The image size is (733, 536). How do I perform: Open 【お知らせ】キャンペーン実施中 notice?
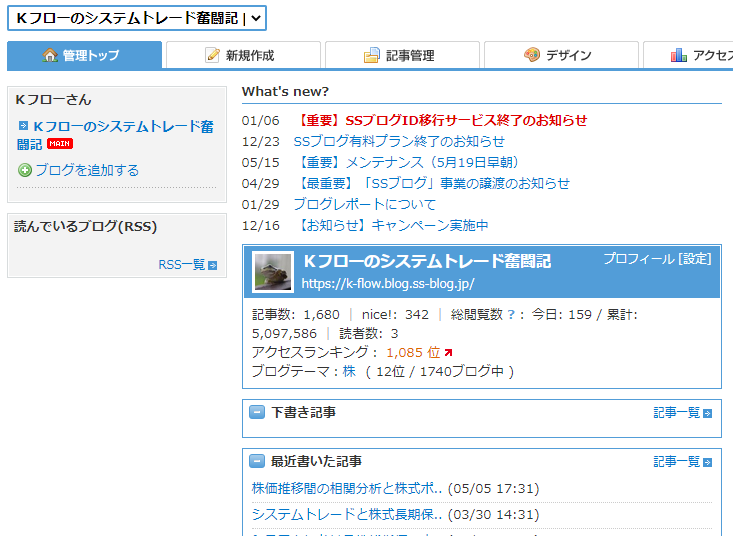coord(391,225)
